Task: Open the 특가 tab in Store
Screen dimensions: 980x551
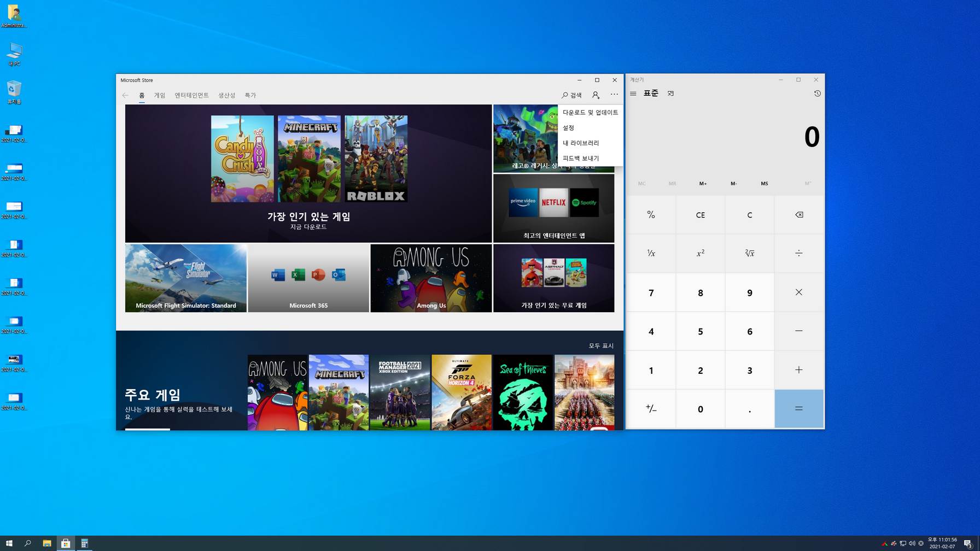Action: pos(250,95)
